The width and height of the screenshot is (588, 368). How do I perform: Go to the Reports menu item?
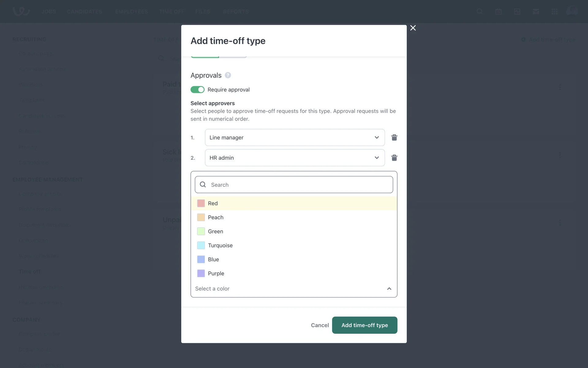(236, 12)
